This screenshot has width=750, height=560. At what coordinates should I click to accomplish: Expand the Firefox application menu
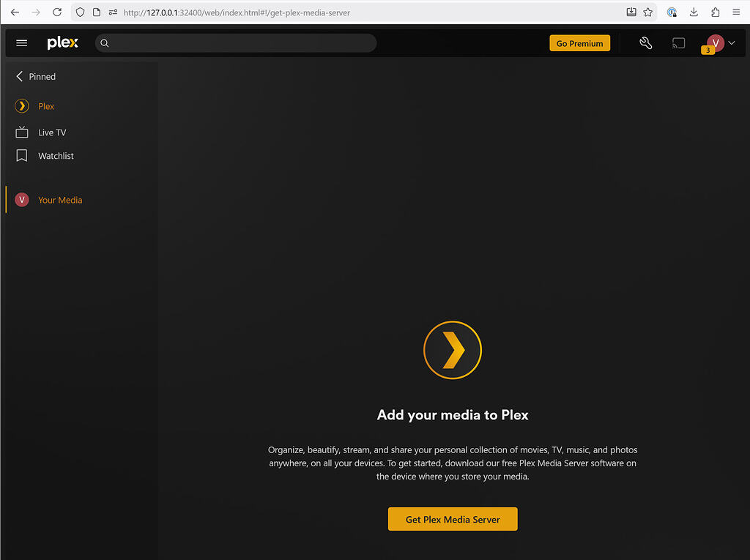point(735,12)
